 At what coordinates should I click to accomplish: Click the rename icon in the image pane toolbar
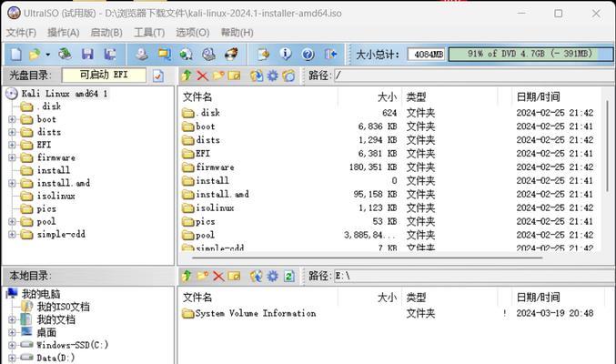point(234,76)
